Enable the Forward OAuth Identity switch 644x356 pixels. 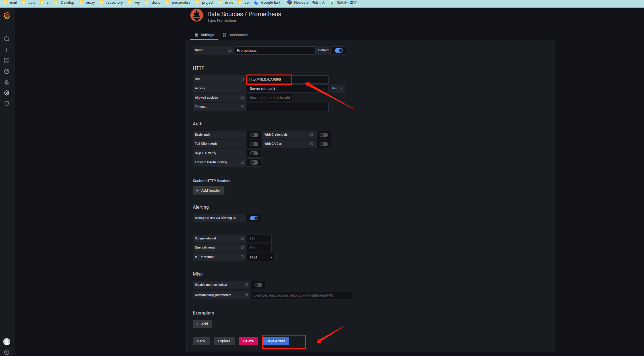254,163
